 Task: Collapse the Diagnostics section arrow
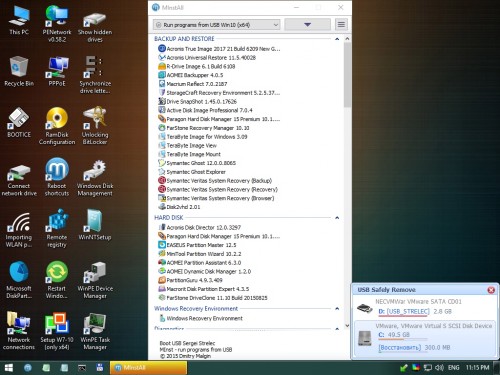(x=337, y=329)
